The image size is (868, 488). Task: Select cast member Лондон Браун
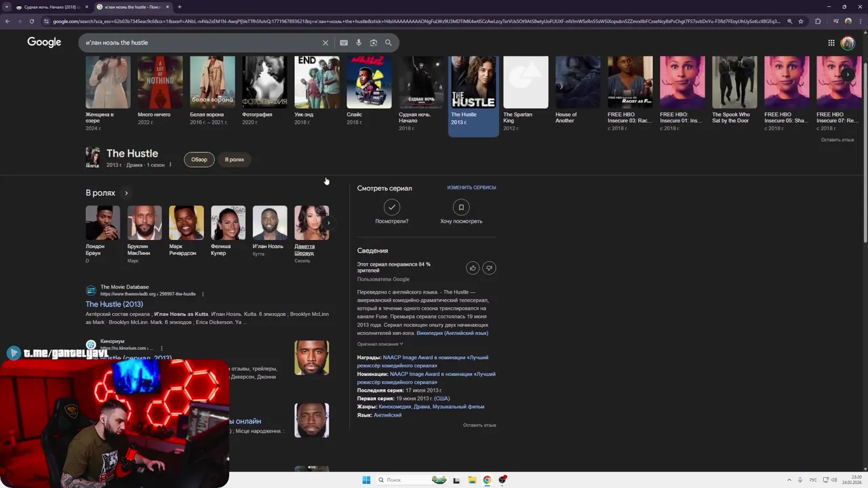point(102,235)
